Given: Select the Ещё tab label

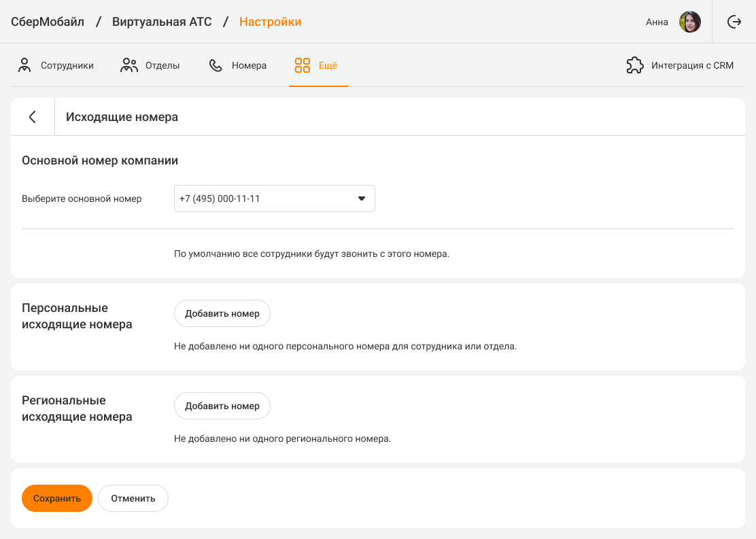Looking at the screenshot, I should tap(328, 66).
